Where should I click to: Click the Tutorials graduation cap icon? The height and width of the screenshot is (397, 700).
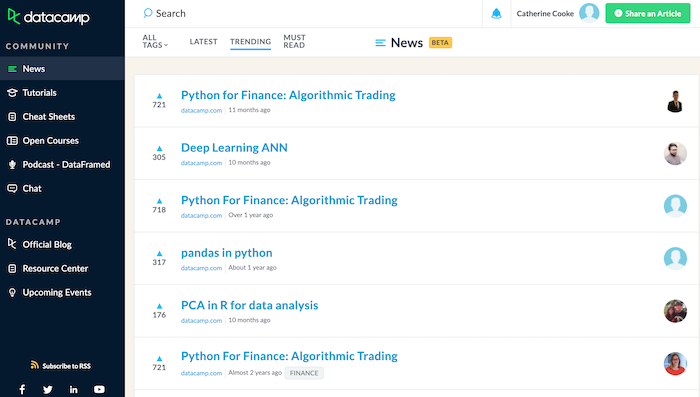(12, 92)
